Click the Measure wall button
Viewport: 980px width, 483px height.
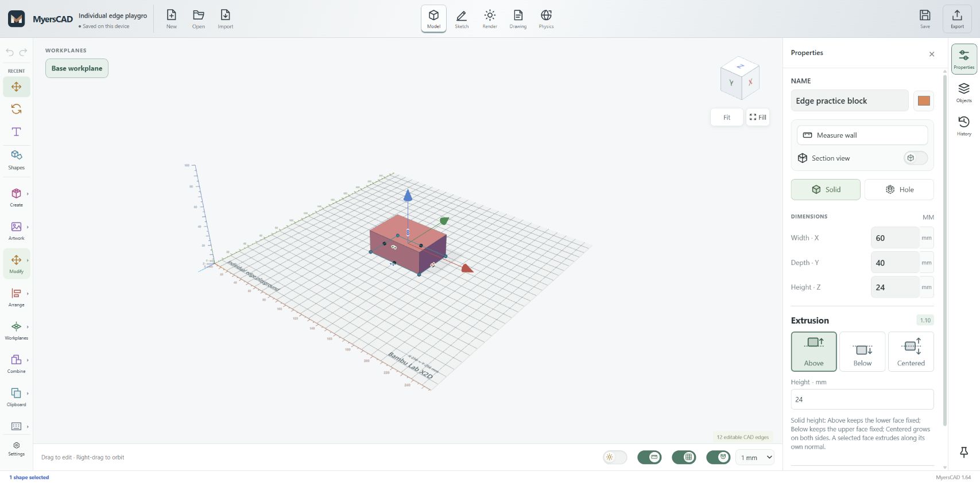click(862, 135)
